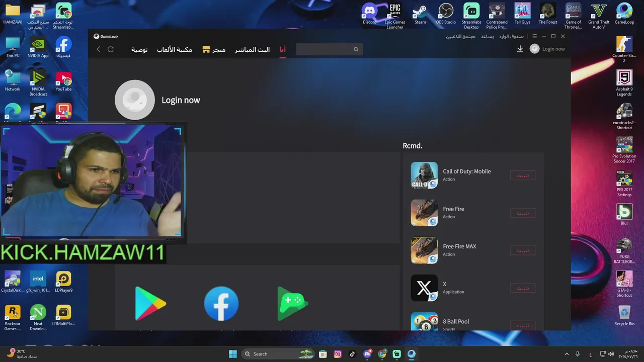644x362 pixels.
Task: Open GameLoop back navigation arrow
Action: pyautogui.click(x=99, y=49)
